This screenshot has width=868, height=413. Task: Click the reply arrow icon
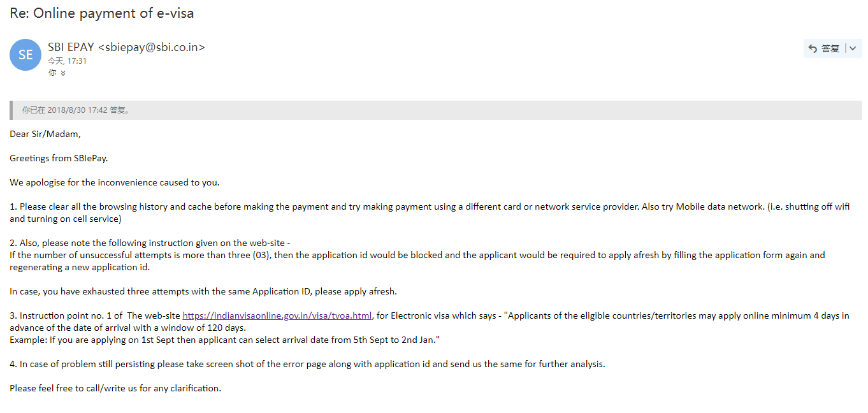click(x=813, y=48)
